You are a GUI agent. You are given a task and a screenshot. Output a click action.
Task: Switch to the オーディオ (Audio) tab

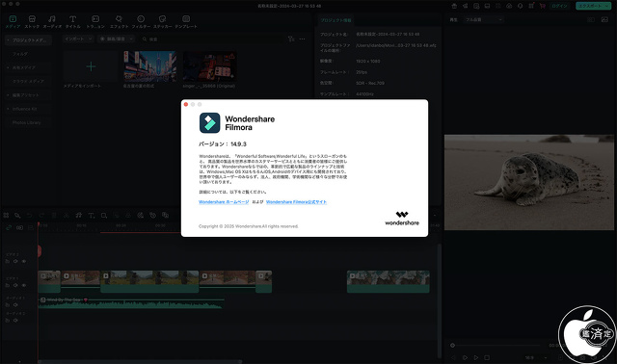pyautogui.click(x=52, y=21)
